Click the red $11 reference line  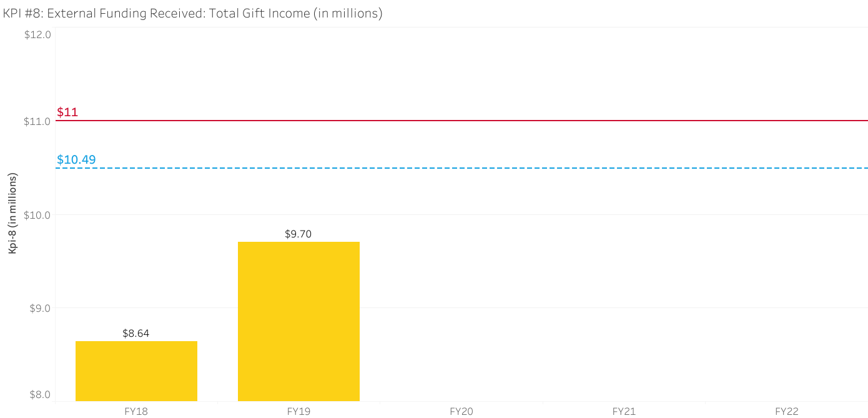click(462, 121)
